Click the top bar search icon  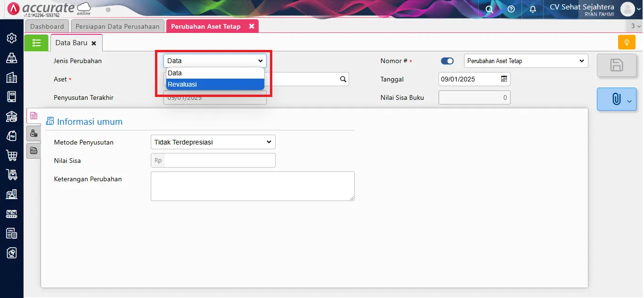[489, 9]
